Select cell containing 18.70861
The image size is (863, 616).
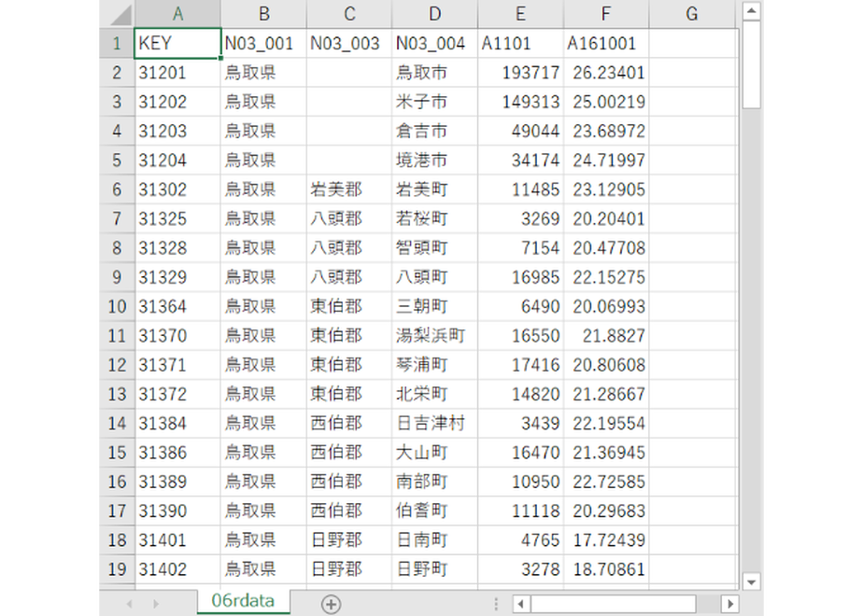click(606, 569)
